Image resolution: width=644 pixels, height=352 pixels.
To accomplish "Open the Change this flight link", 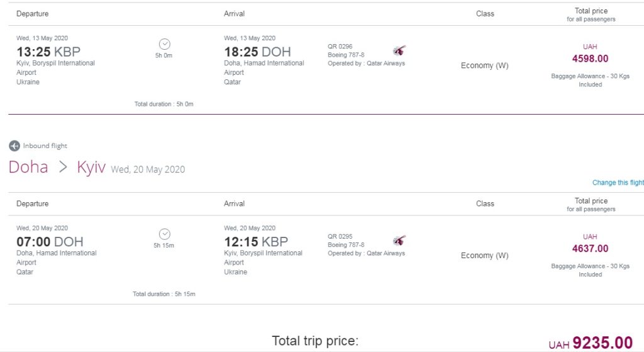I will [x=618, y=183].
